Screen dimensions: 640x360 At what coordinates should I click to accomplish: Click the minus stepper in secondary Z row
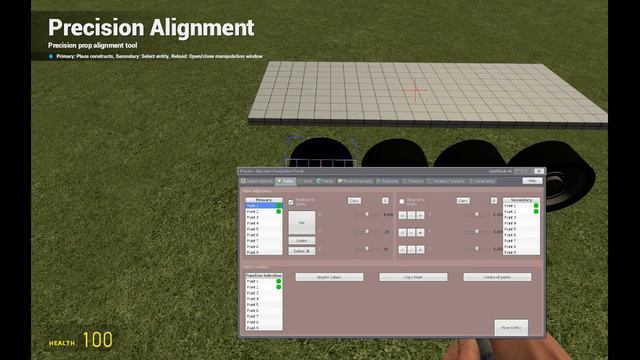pos(402,249)
